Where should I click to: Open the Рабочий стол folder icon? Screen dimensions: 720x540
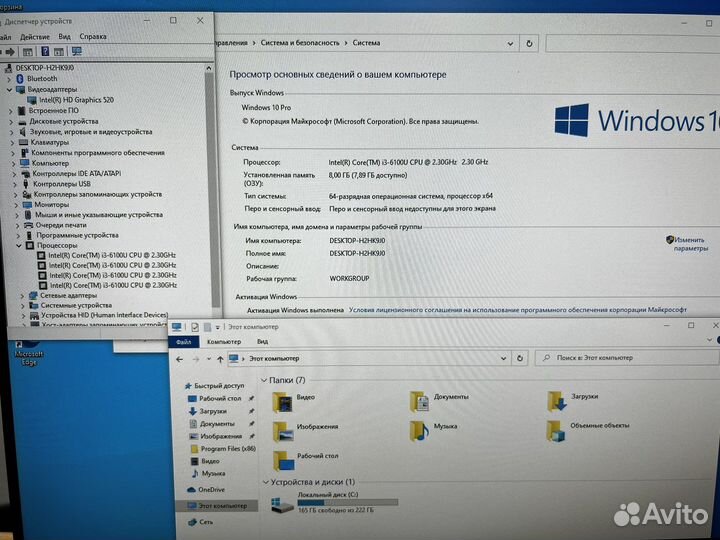283,461
